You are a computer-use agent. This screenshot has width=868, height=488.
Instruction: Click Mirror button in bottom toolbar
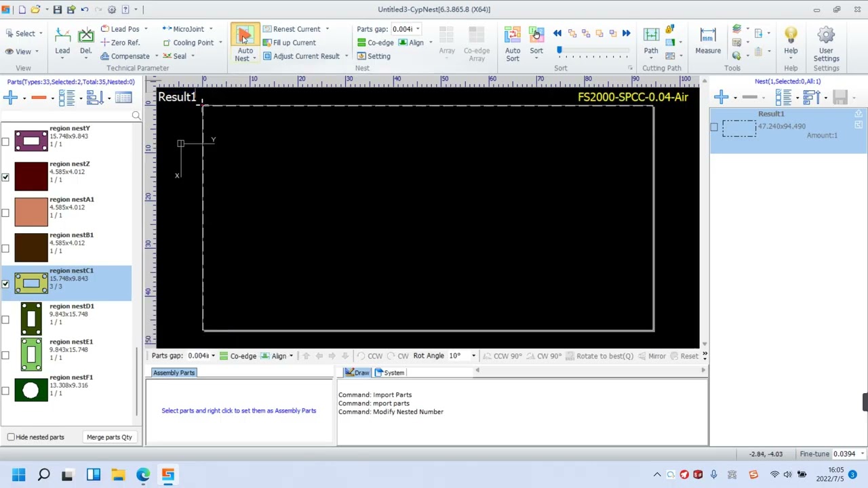click(x=651, y=356)
